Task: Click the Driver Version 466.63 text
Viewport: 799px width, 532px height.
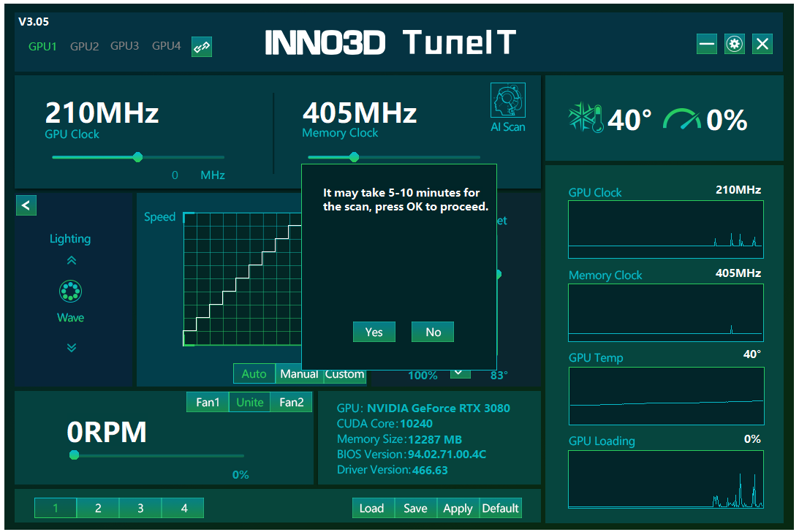Action: click(x=393, y=470)
